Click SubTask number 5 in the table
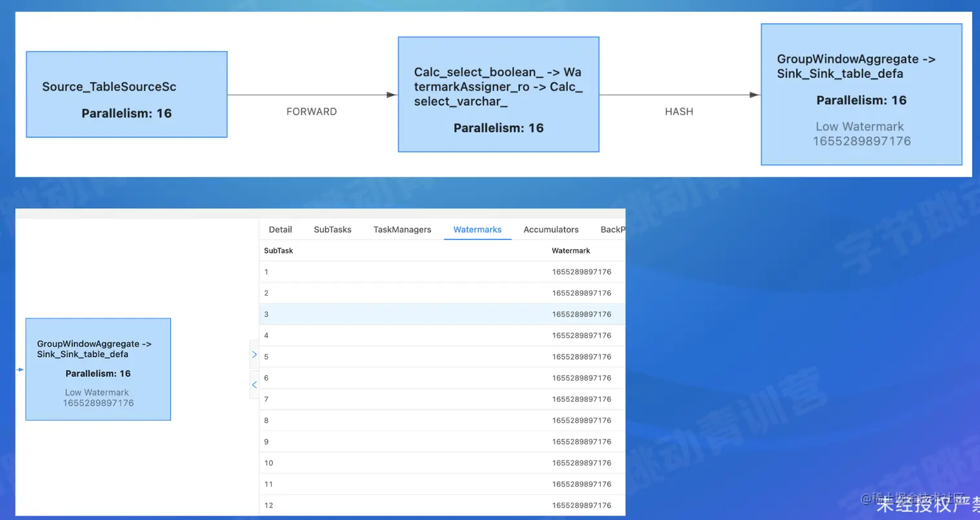The image size is (980, 520). tap(266, 357)
